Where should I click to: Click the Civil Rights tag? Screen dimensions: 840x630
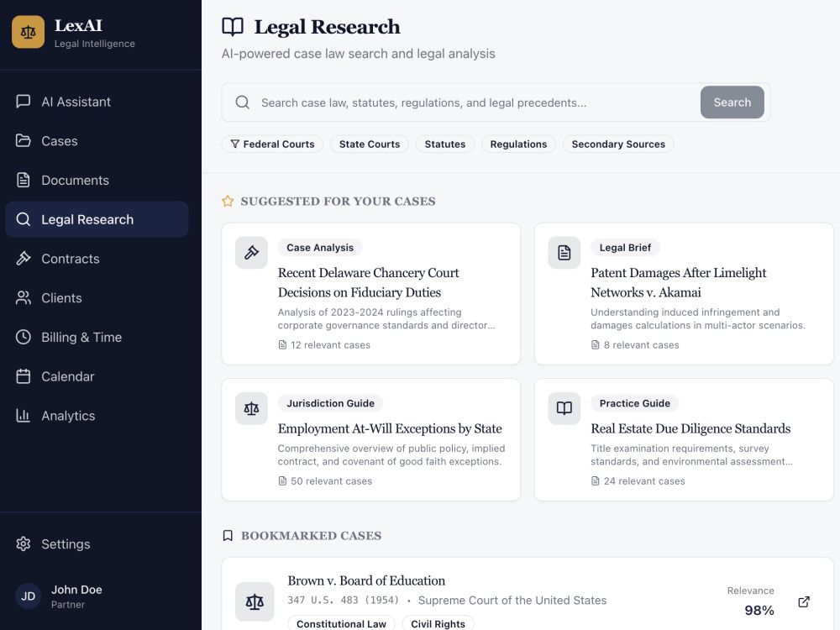[x=438, y=623]
